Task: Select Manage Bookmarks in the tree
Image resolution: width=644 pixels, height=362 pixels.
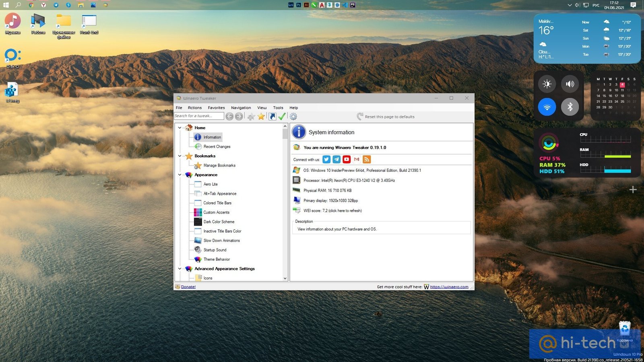Action: pos(219,165)
